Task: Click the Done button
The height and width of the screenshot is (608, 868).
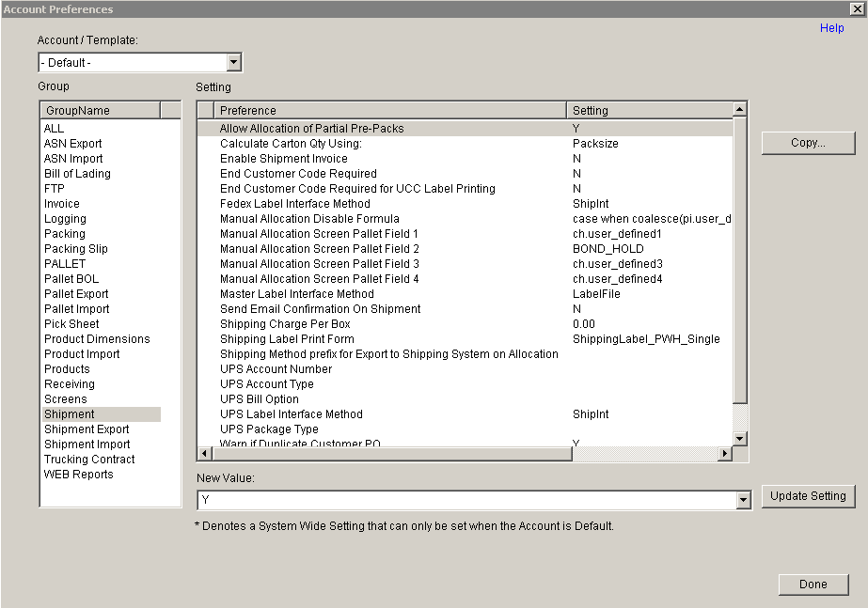Action: [813, 585]
